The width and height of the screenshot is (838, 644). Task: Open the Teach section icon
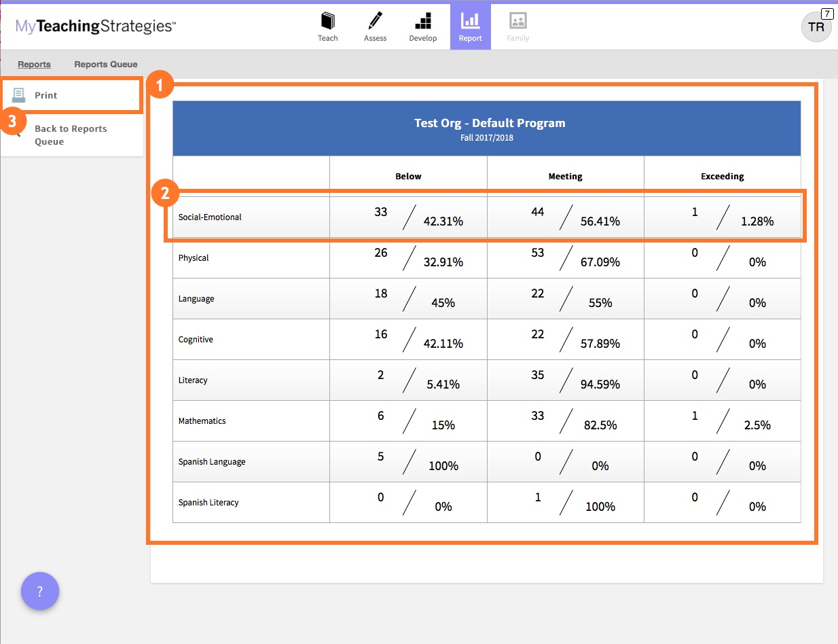pyautogui.click(x=328, y=22)
